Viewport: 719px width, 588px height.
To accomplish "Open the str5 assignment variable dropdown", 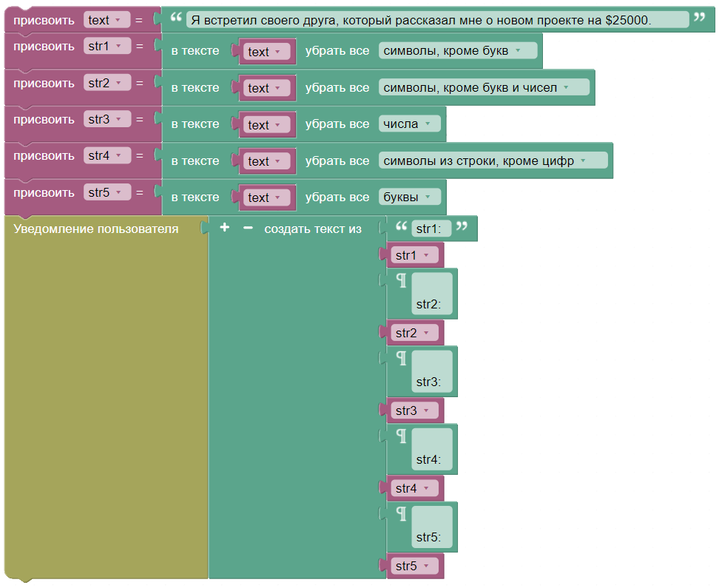I will (107, 192).
